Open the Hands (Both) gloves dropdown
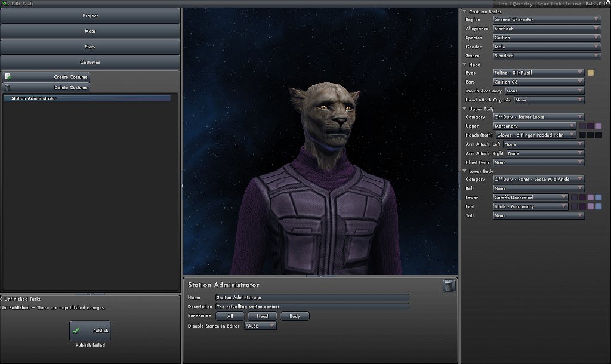 tap(536, 135)
